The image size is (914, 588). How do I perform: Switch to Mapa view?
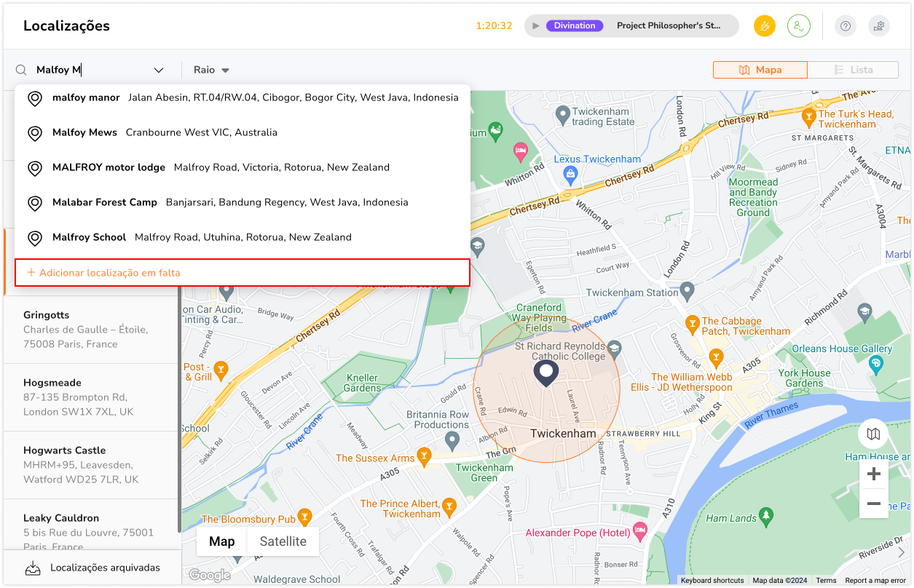[x=760, y=70]
